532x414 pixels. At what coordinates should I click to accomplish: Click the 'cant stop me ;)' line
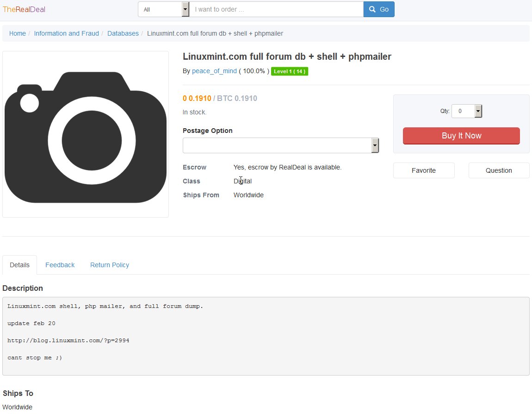(x=35, y=358)
